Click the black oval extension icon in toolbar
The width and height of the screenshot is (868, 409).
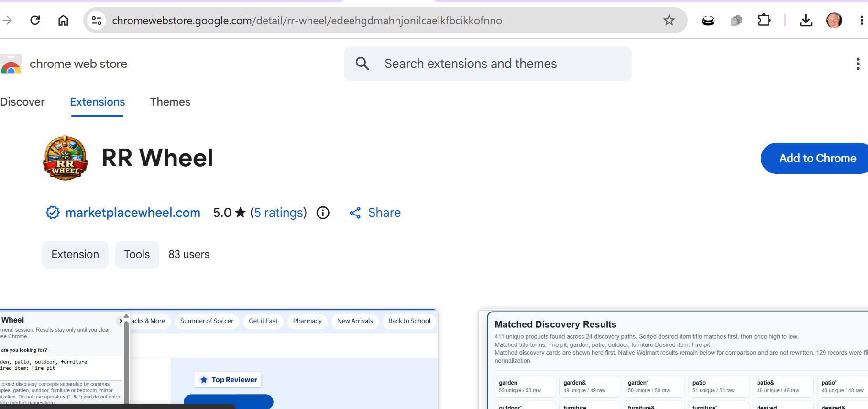tap(708, 21)
